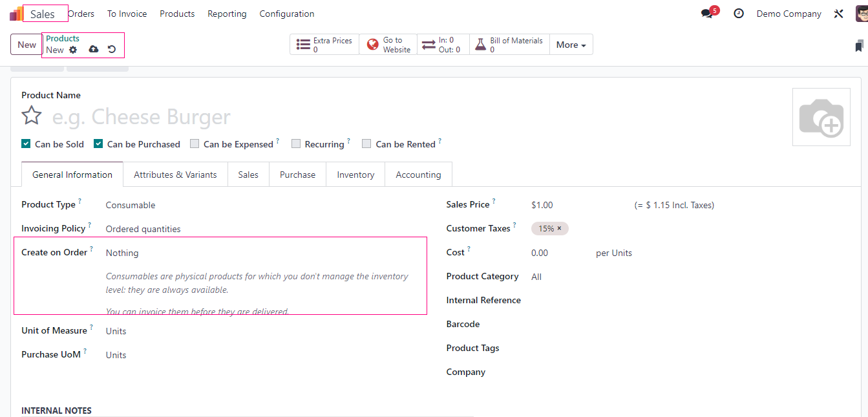
Task: Enable the Can be Expensed checkbox
Action: pyautogui.click(x=195, y=144)
